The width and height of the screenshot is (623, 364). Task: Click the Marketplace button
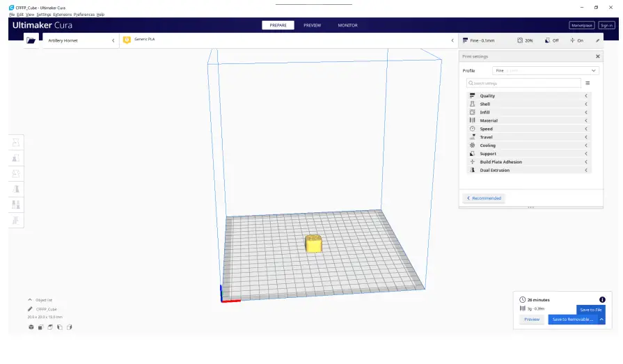point(582,25)
